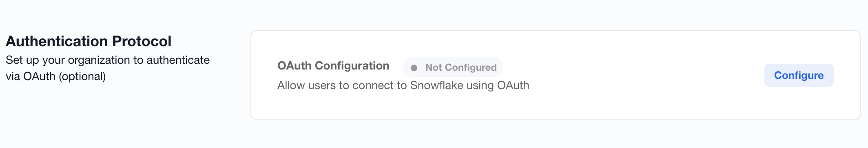Click the 'via OAuth (optional)' text line

(x=56, y=76)
